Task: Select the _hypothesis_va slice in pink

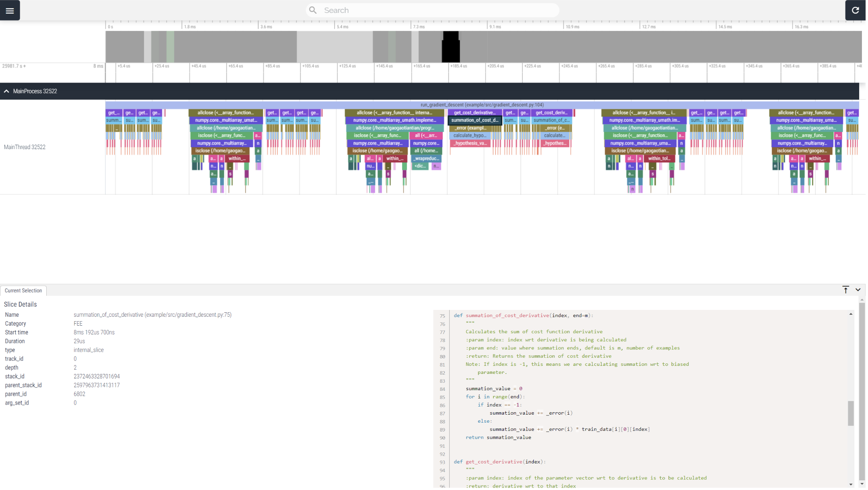Action: click(x=470, y=143)
